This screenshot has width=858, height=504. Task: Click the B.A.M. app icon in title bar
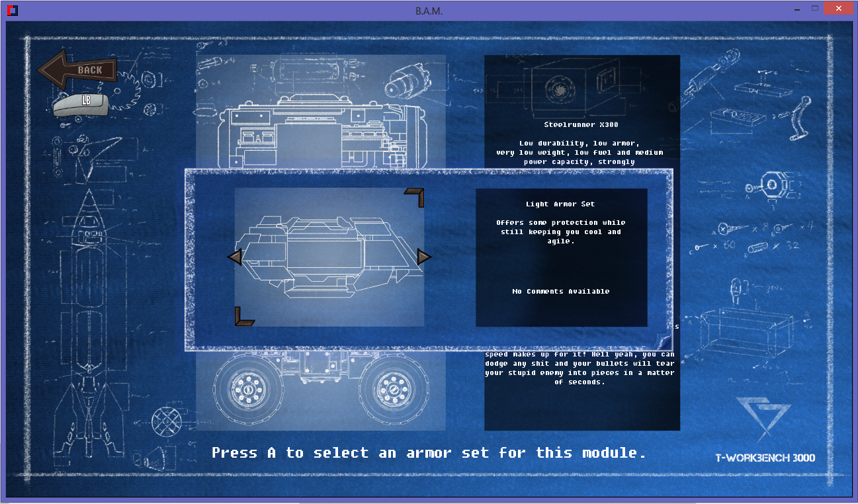[x=12, y=11]
